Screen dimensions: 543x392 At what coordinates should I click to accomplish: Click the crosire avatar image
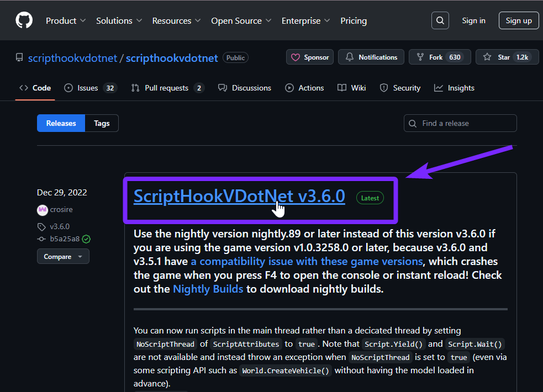click(42, 210)
